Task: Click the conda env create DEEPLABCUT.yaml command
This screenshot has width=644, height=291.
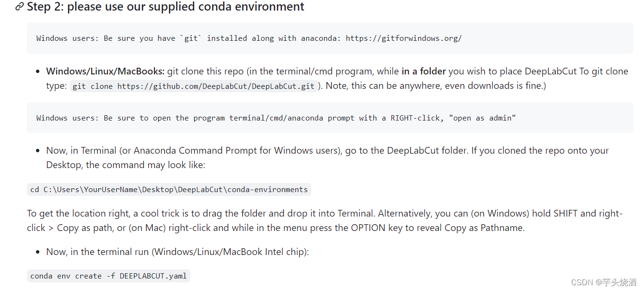Action: pos(108,276)
